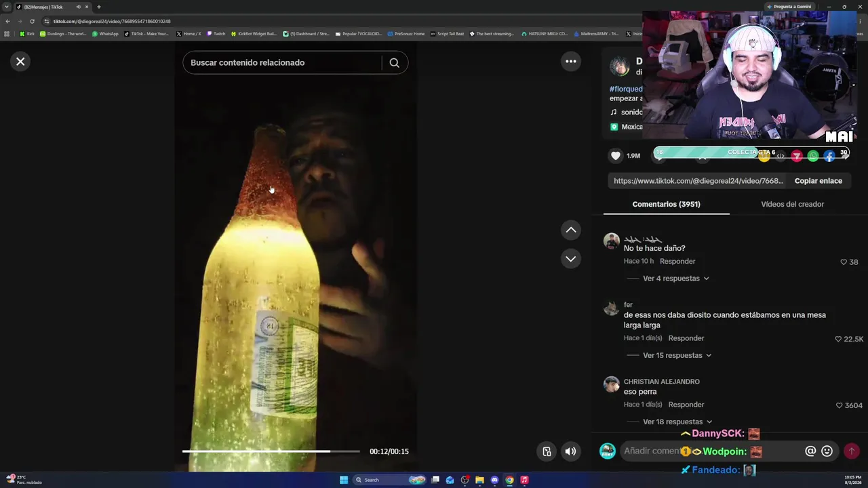Mute the video volume speaker icon
Viewport: 868px width, 488px height.
click(x=571, y=451)
